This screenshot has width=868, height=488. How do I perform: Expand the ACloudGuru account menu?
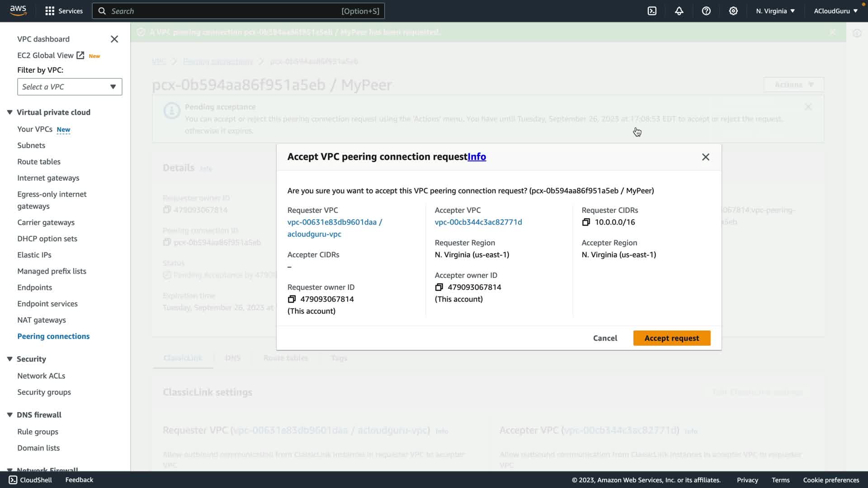coord(835,11)
